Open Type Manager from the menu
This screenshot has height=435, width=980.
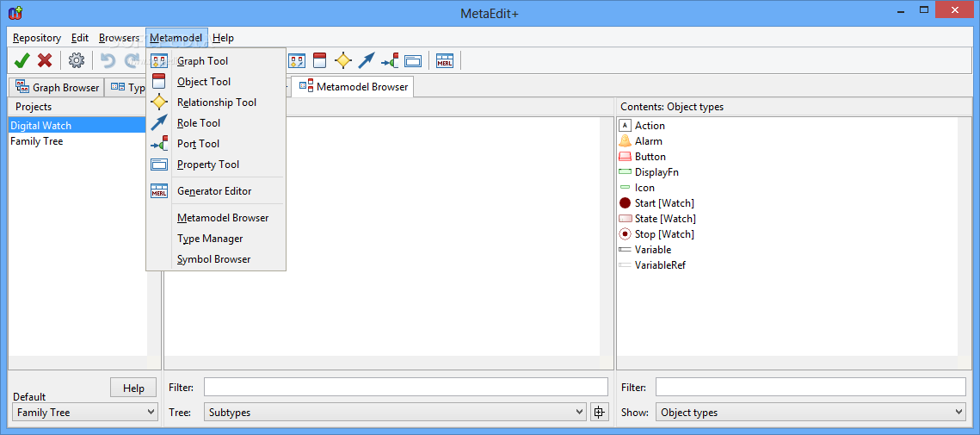point(216,239)
